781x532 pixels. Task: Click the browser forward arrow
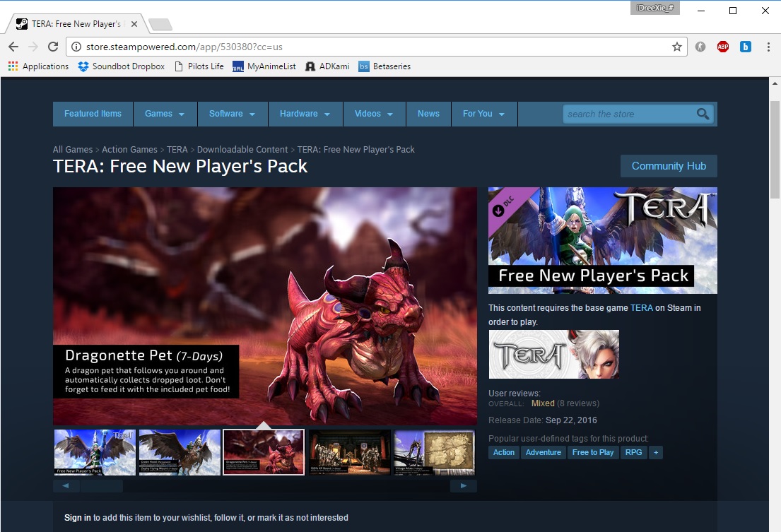click(x=33, y=47)
